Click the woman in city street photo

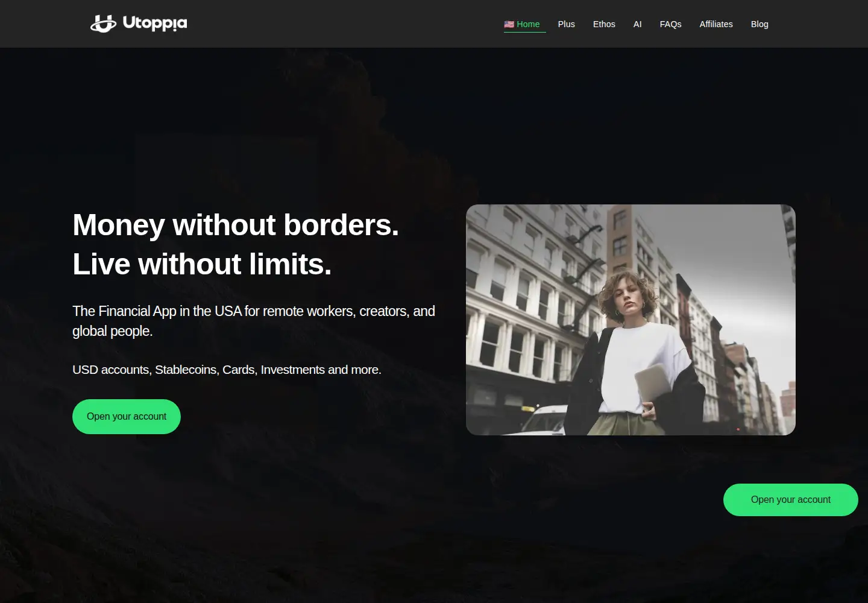click(x=631, y=320)
